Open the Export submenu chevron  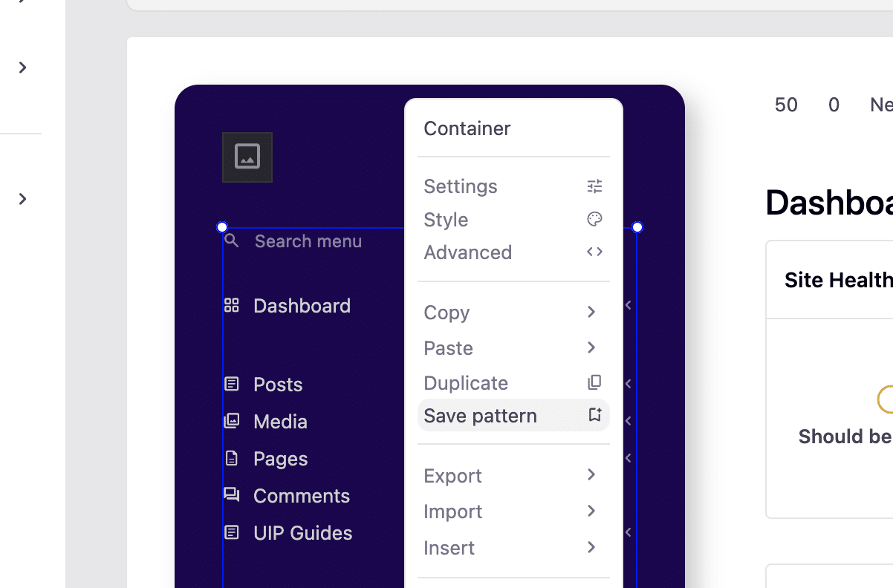pos(591,475)
